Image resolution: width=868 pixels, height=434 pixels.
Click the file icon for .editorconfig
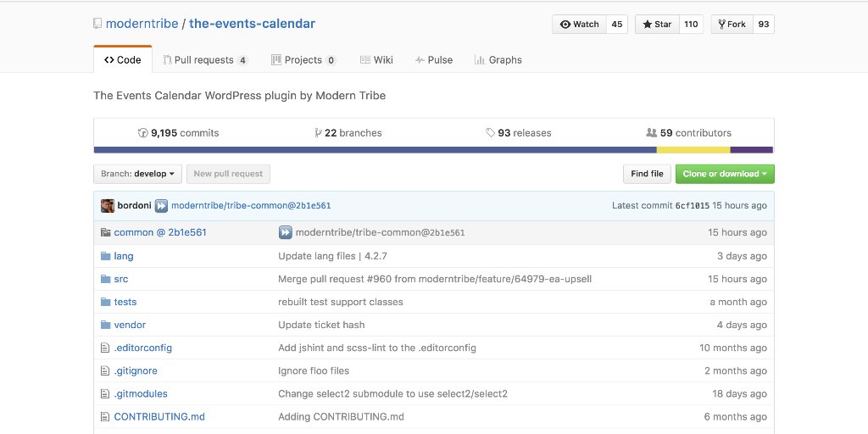click(x=105, y=348)
